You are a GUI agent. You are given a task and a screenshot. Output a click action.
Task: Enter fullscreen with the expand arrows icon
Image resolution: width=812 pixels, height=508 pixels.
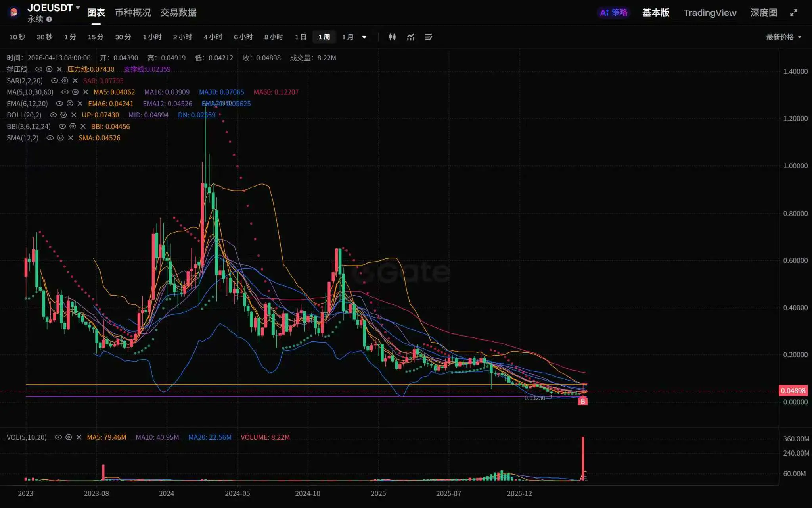(x=793, y=13)
